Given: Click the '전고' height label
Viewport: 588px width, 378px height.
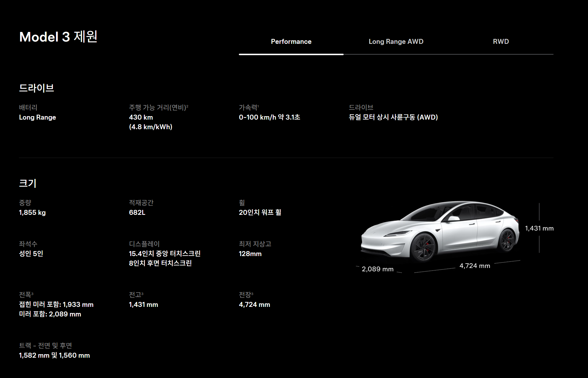Looking at the screenshot, I should [x=136, y=295].
